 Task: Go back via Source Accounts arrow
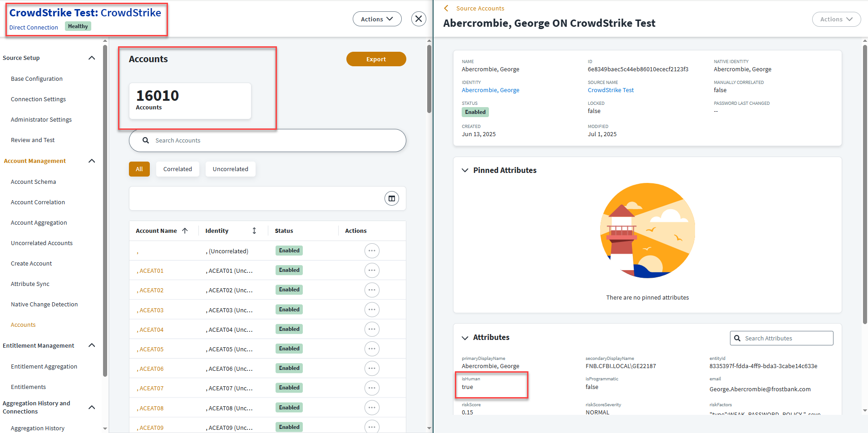[x=446, y=8]
